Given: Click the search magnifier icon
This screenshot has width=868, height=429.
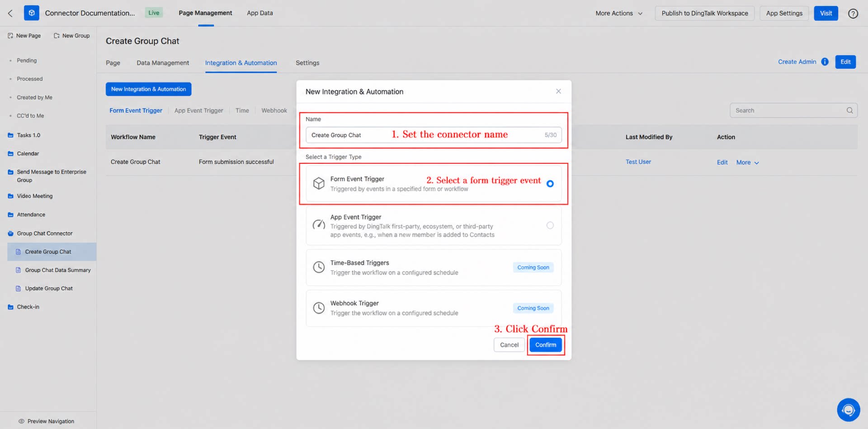Looking at the screenshot, I should [x=849, y=110].
